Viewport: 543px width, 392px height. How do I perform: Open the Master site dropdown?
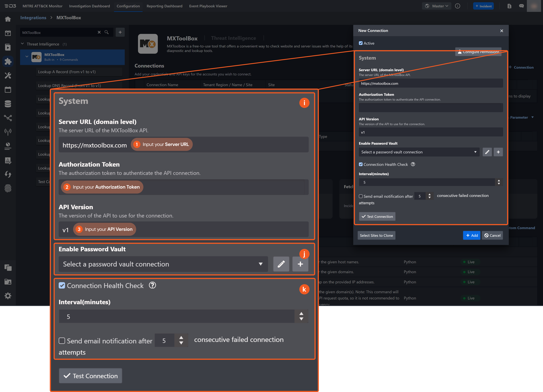click(x=437, y=6)
